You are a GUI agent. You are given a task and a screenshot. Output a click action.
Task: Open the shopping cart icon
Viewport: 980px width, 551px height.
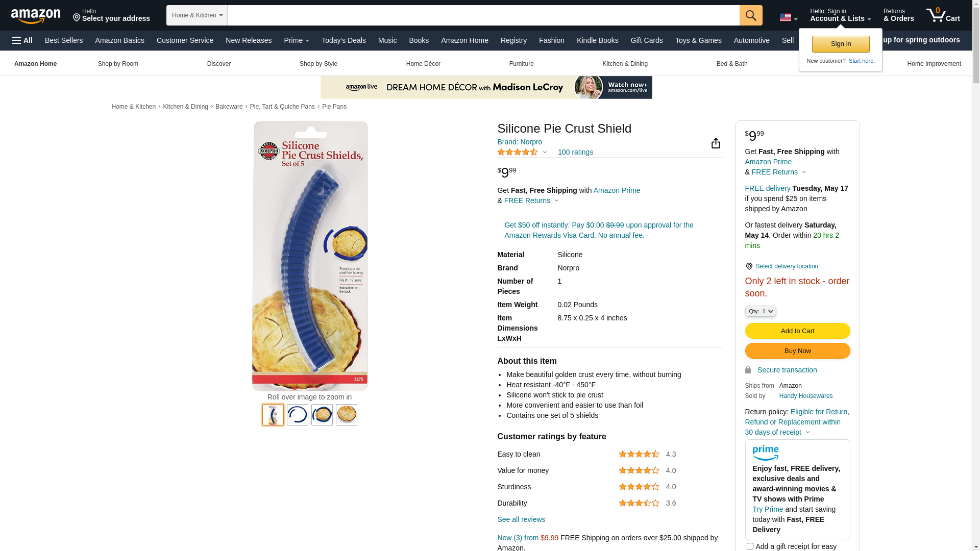pyautogui.click(x=943, y=15)
